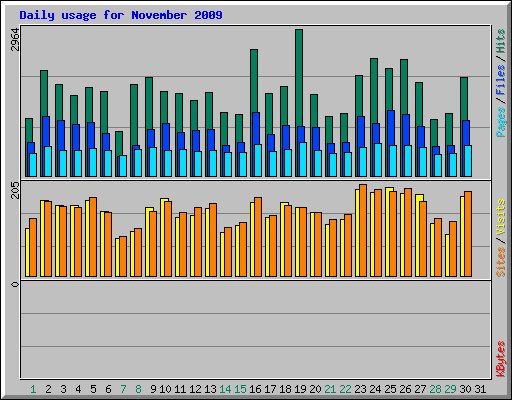
Task: Click day label 23 on the x-axis
Action: pyautogui.click(x=360, y=389)
